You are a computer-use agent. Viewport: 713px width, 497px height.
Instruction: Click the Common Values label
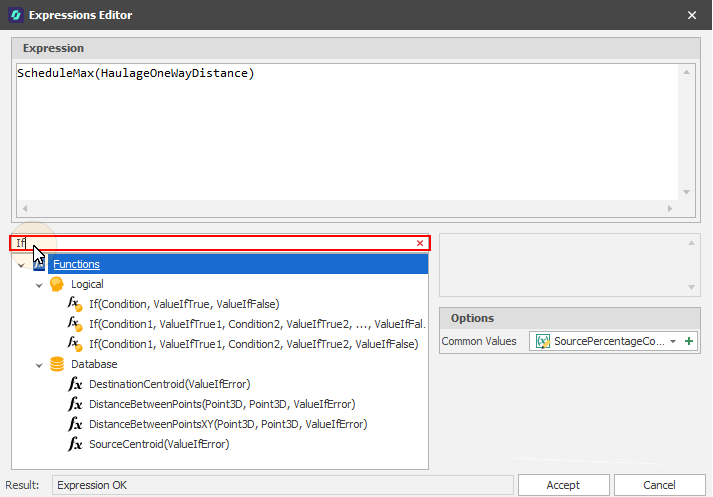479,341
